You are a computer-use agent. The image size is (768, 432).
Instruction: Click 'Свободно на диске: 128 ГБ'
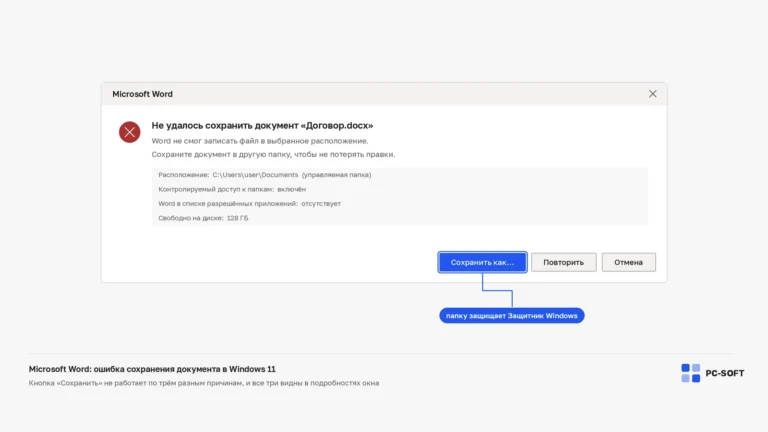pos(203,218)
